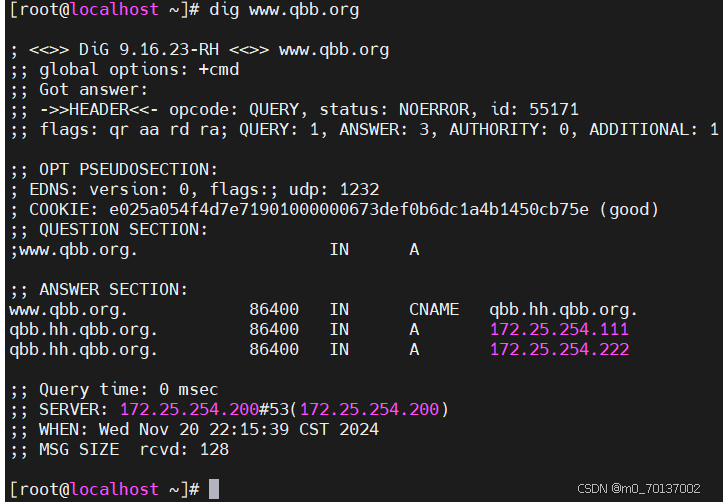
Task: Click the IP address 172.25.254.111
Action: (x=559, y=329)
